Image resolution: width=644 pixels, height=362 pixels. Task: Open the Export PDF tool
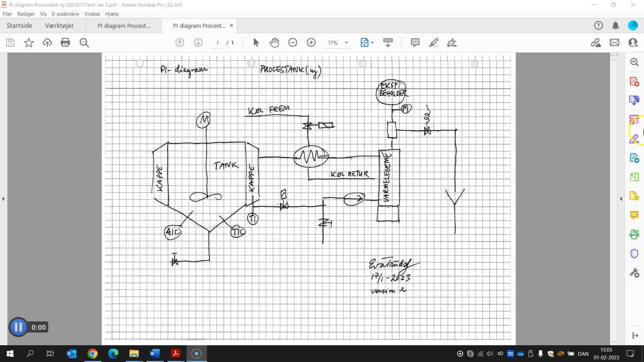pyautogui.click(x=634, y=158)
